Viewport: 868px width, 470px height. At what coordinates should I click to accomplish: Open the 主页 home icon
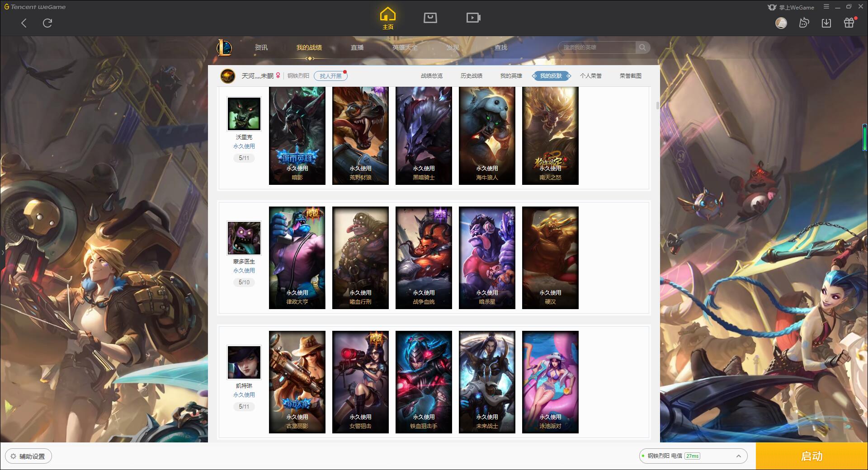click(388, 18)
